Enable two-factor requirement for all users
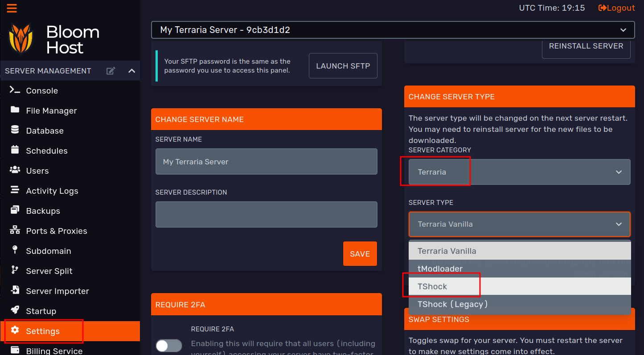 pos(168,345)
